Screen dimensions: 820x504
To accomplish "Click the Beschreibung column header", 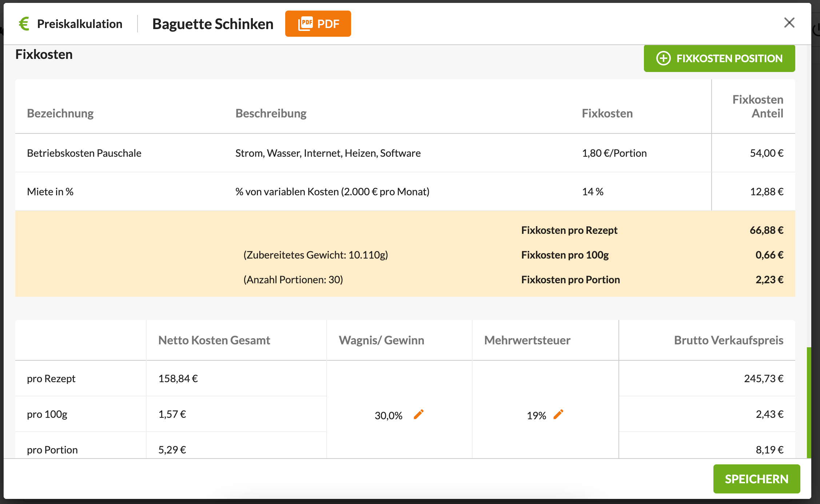I will 271,113.
